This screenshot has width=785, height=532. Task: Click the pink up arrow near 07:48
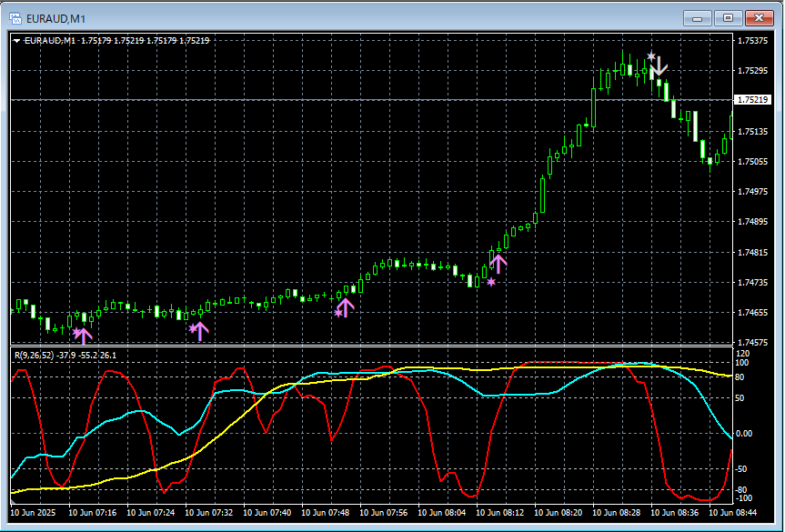tap(346, 307)
